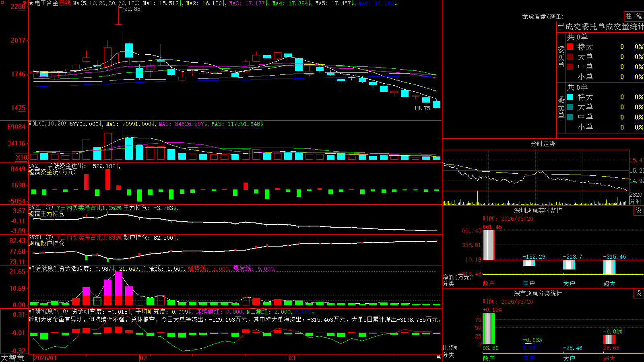Image resolution: width=644 pixels, height=362 pixels.
Task: Open 设 settings for 深市超赢分类统计
Action: [639, 293]
